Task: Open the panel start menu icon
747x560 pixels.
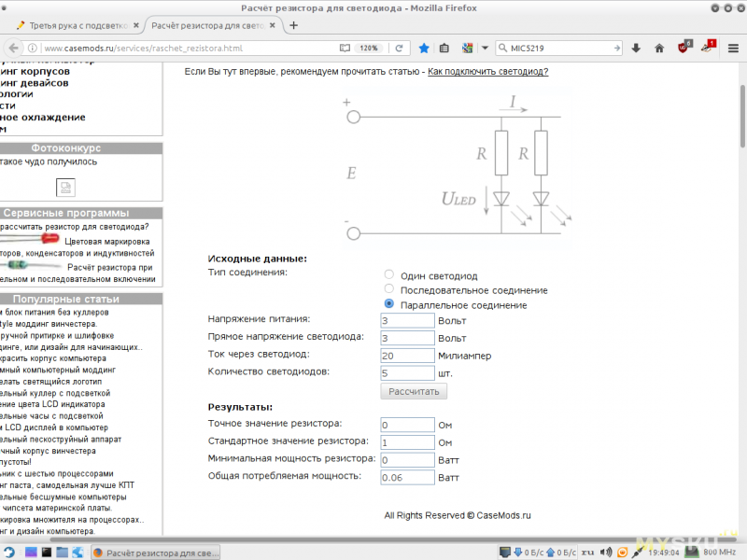Action: point(9,553)
